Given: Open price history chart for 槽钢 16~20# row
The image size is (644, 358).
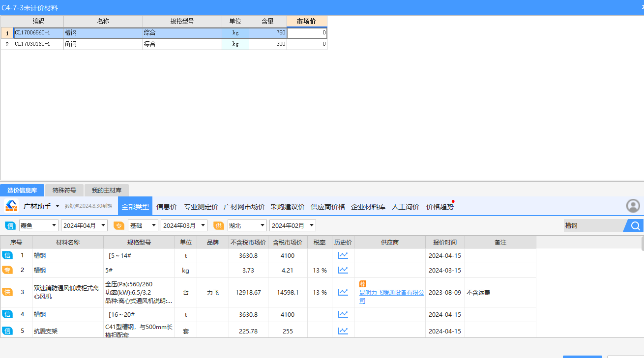Looking at the screenshot, I should [x=343, y=314].
